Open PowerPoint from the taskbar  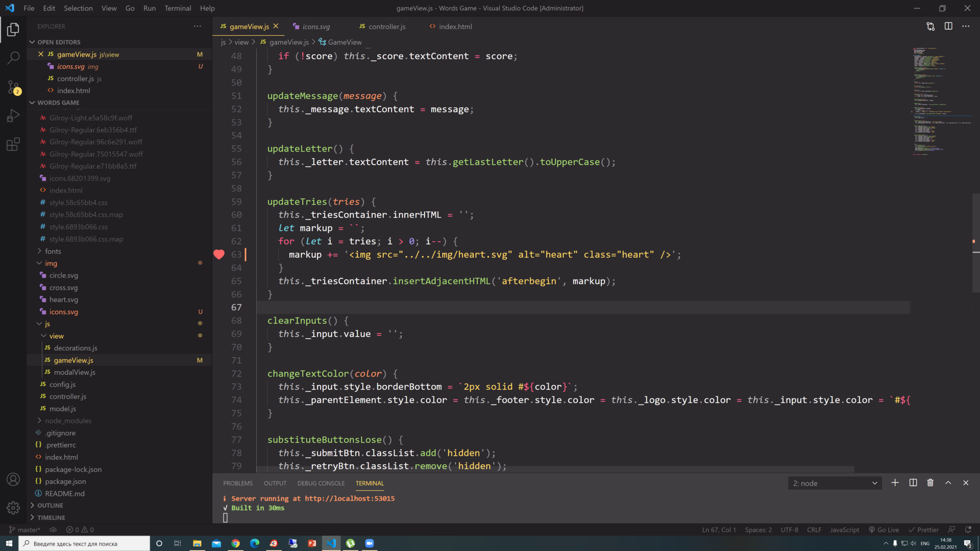pos(312,543)
